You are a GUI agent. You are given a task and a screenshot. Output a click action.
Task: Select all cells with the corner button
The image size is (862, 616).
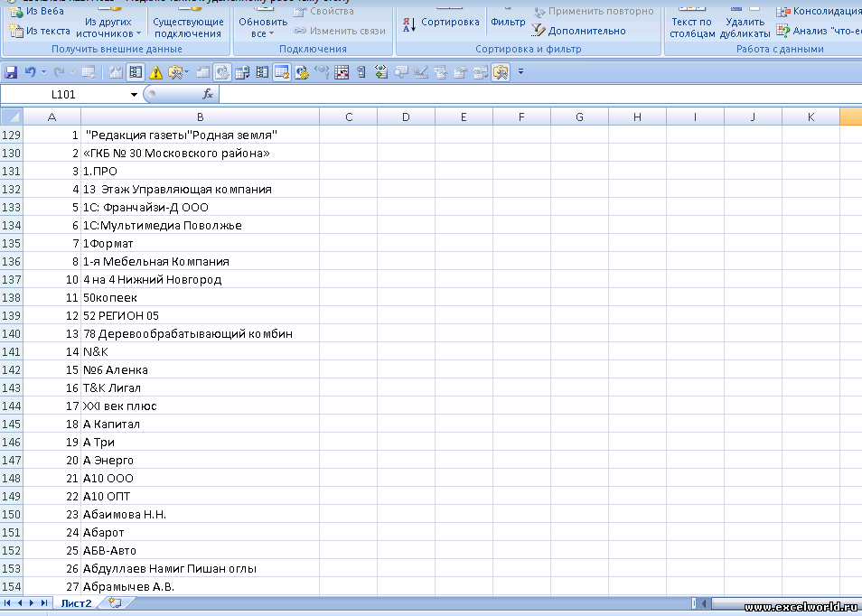pos(12,117)
